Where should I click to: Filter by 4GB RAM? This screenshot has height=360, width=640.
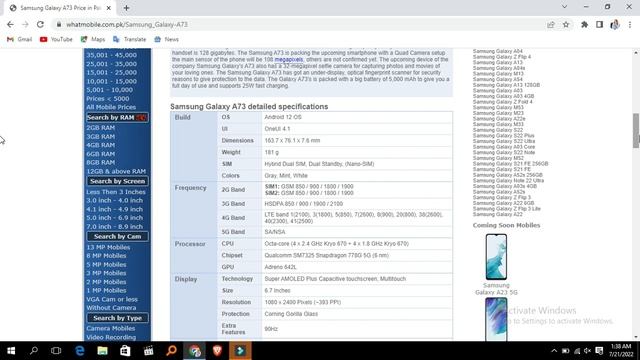pos(100,145)
